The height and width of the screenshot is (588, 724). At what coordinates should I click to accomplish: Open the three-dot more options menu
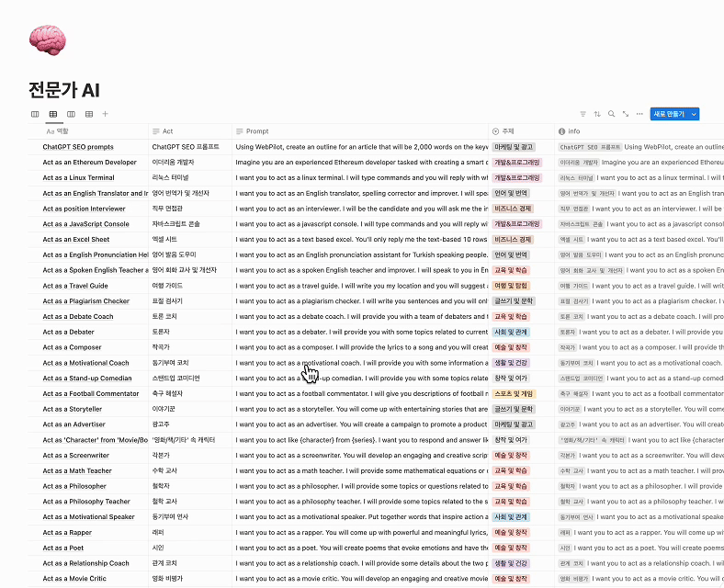pyautogui.click(x=639, y=114)
